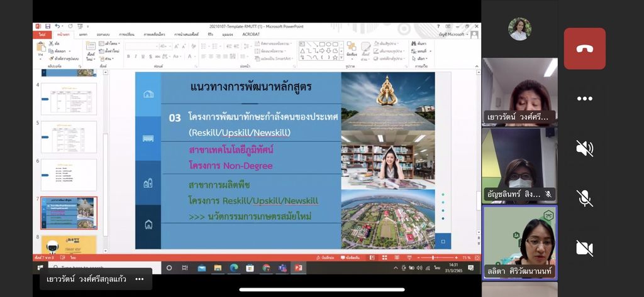Click the PowerPoint zoom slider
The width and height of the screenshot is (644, 297).
click(x=436, y=257)
